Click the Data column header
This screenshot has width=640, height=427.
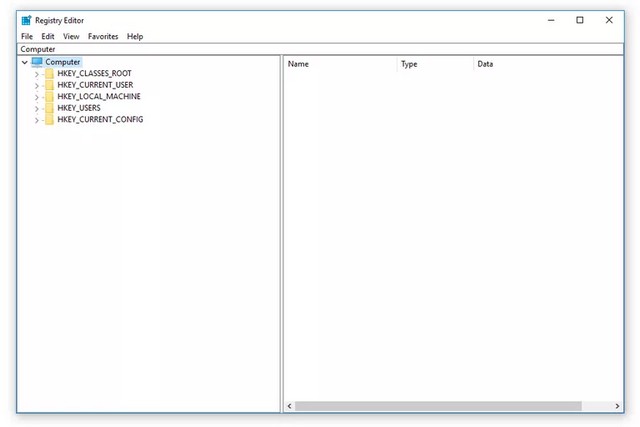tap(548, 64)
